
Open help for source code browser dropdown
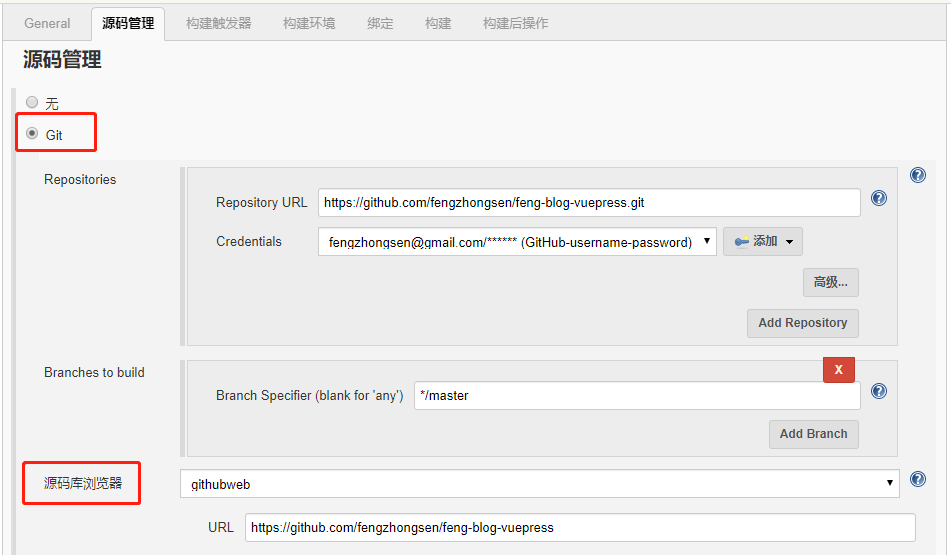[x=918, y=480]
